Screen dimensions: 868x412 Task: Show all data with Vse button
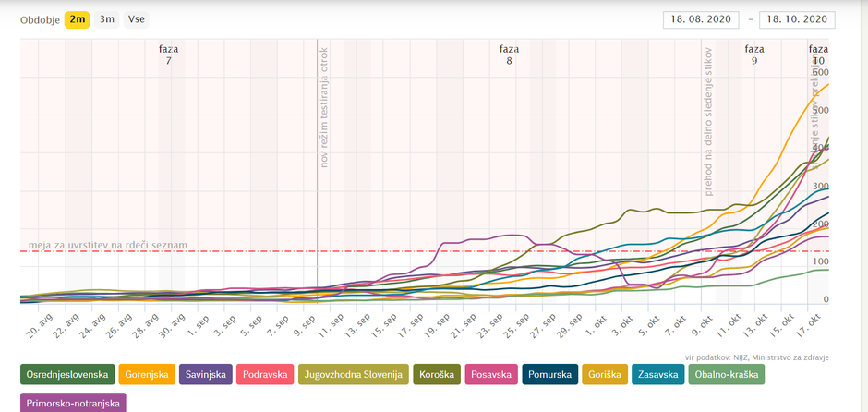[137, 19]
